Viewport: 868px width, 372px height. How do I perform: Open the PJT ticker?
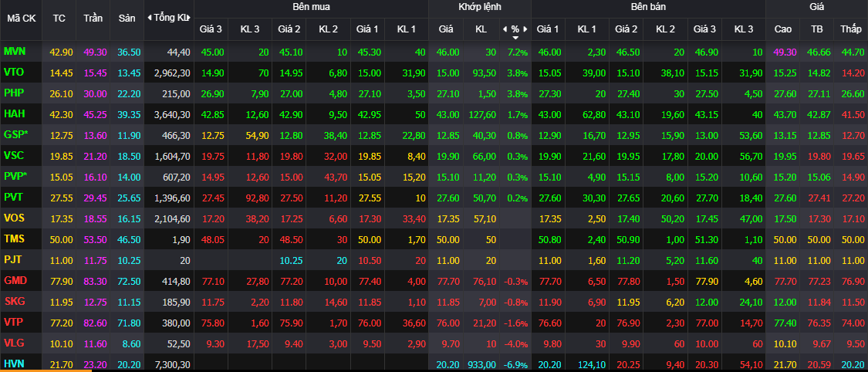[13, 259]
